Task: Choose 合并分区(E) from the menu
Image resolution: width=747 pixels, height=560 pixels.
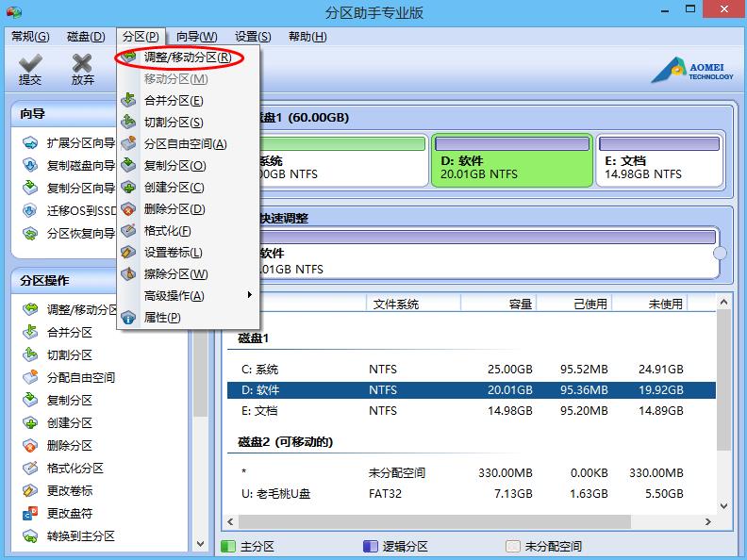Action: (188, 101)
